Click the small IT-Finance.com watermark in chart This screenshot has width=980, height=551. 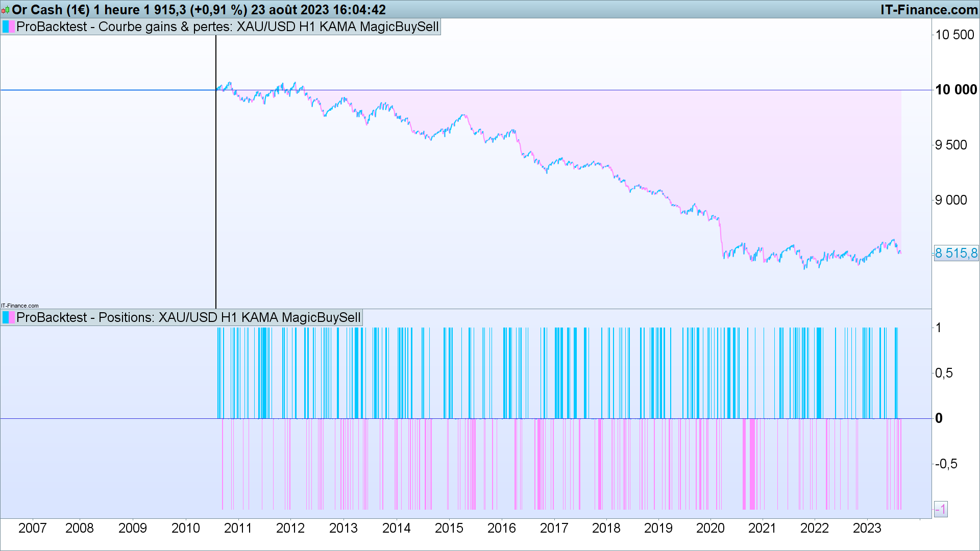click(20, 306)
